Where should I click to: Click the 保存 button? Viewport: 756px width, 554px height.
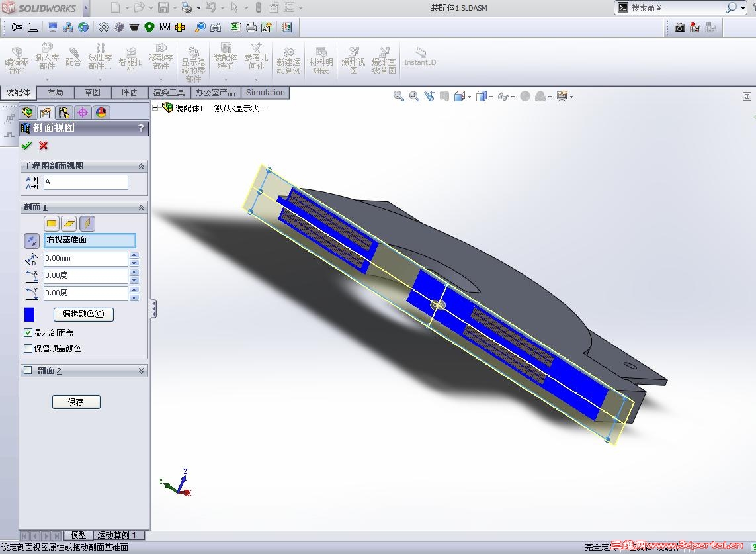[x=76, y=402]
